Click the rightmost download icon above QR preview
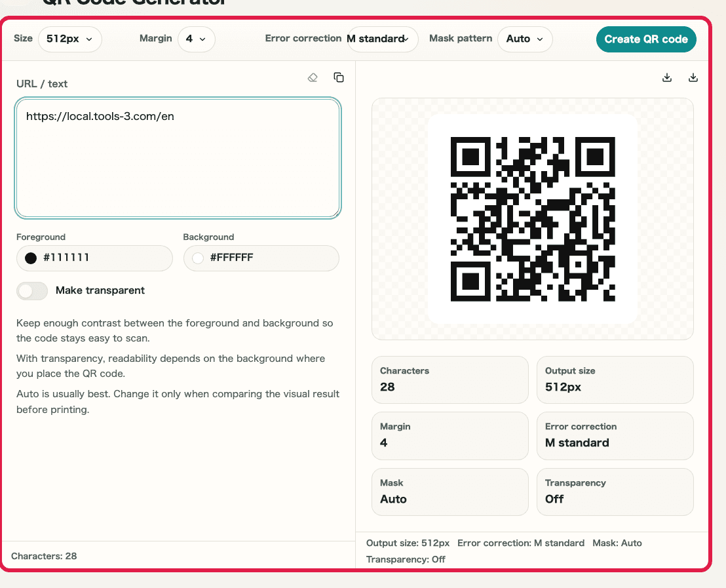Screen dimensions: 726x588 (693, 77)
